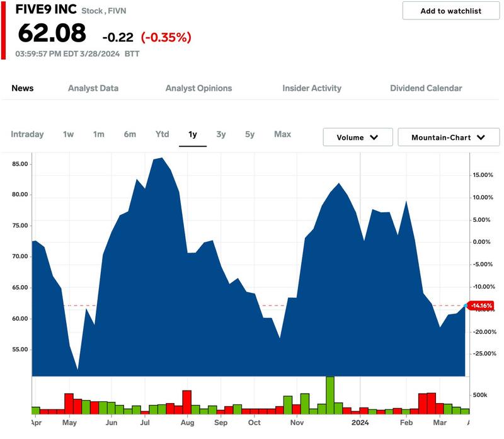
Task: Click the -25.00% right axis label
Action: pyautogui.click(x=484, y=354)
